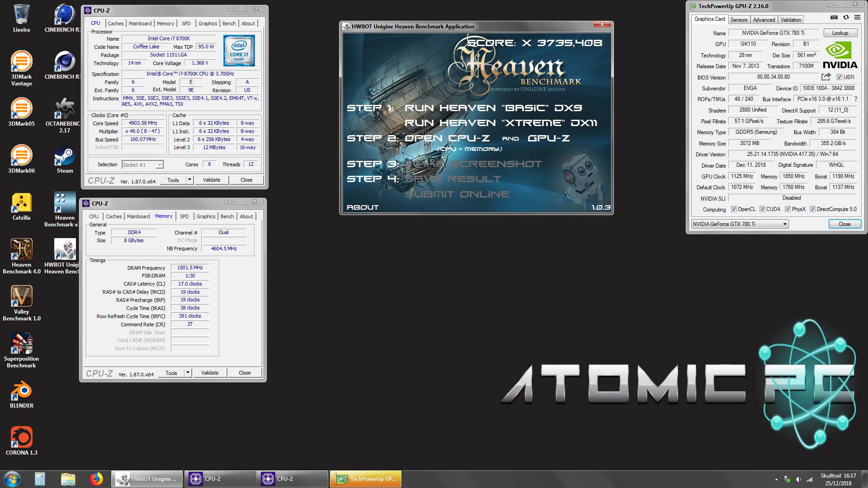The width and height of the screenshot is (868, 488).
Task: Switch to Mainboard tab in top CPU-Z
Action: click(x=140, y=23)
